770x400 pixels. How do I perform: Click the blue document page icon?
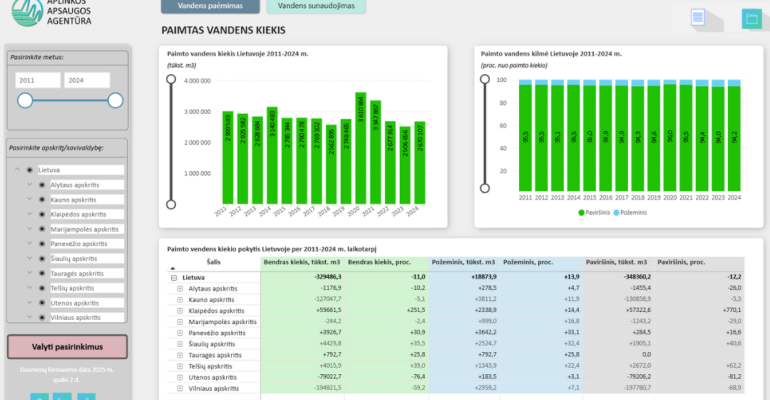coord(697,17)
